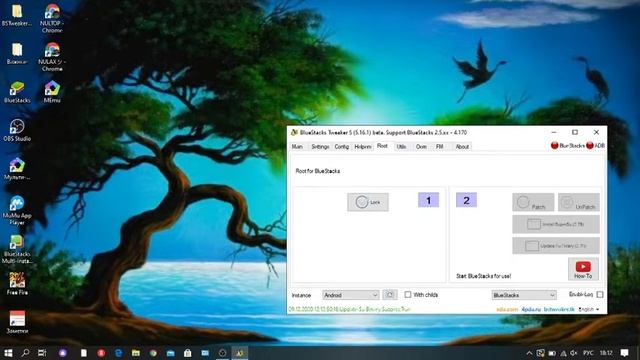640x360 pixels.
Task: Click the volume icon in system tray
Action: point(574,353)
